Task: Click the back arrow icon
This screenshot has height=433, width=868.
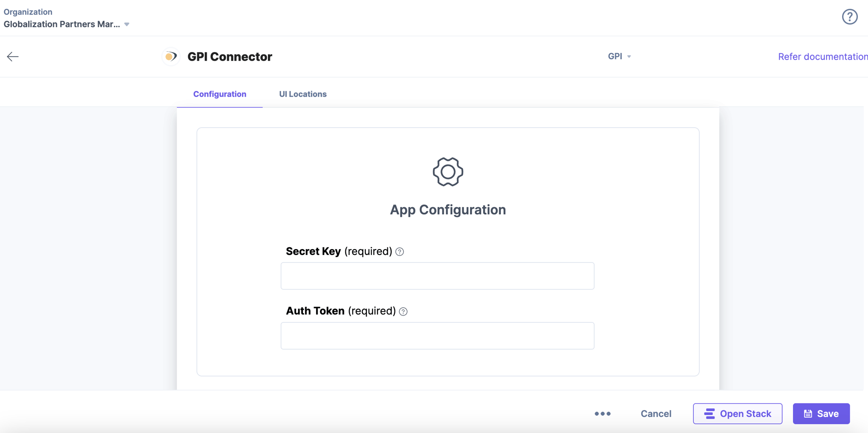Action: coord(13,56)
